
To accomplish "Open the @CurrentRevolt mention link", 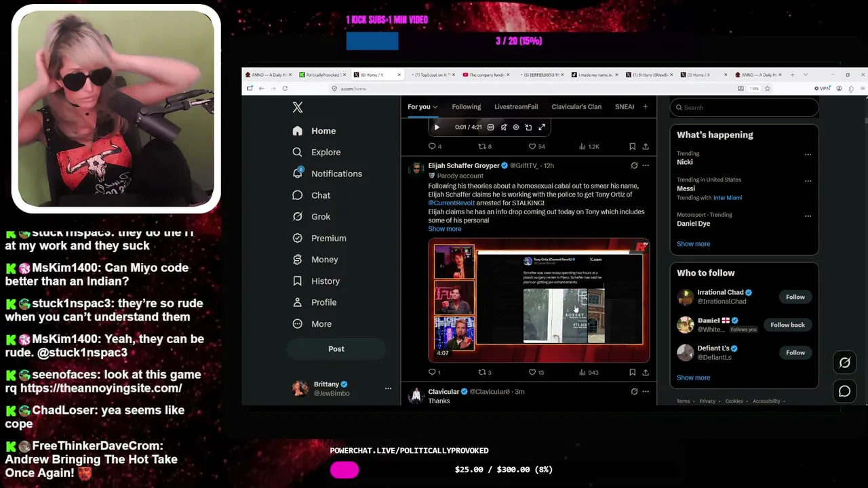I will [x=451, y=203].
